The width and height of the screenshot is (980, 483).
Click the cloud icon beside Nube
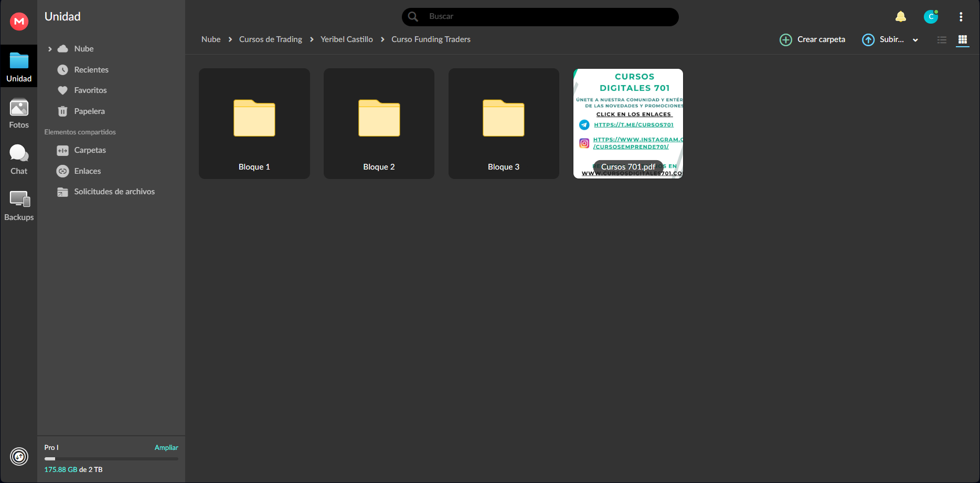62,49
